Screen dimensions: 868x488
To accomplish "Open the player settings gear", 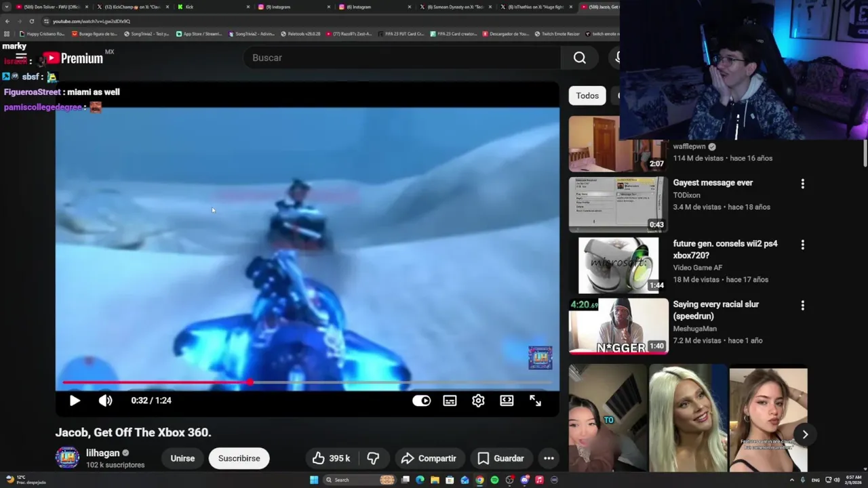I will pyautogui.click(x=478, y=401).
